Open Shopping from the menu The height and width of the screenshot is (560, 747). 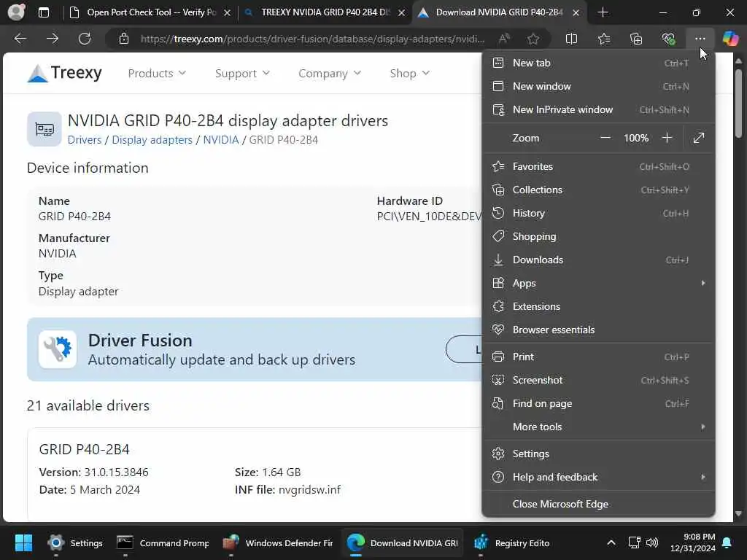point(598,237)
